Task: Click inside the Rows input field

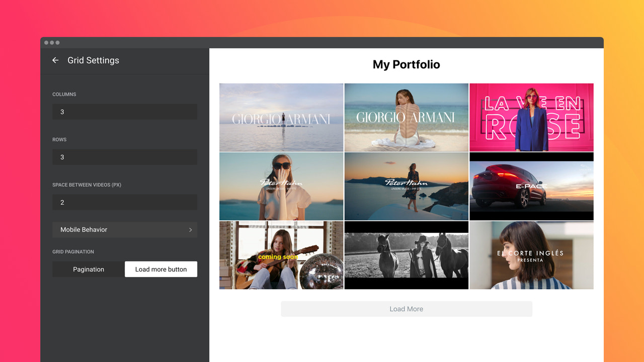Action: point(125,157)
